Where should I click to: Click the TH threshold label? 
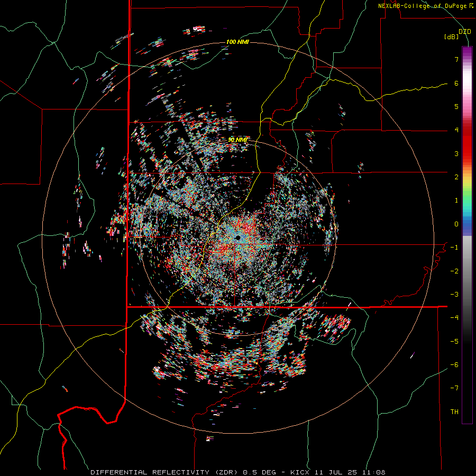tap(454, 412)
